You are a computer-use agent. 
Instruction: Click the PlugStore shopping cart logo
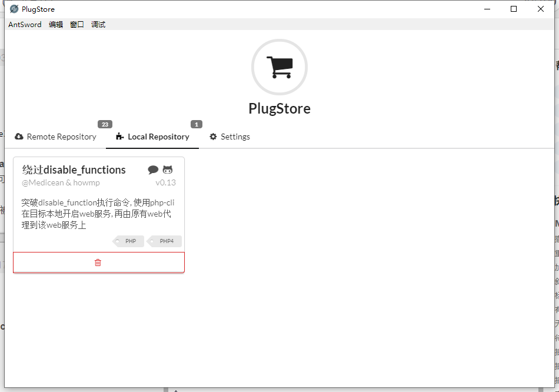click(x=279, y=67)
